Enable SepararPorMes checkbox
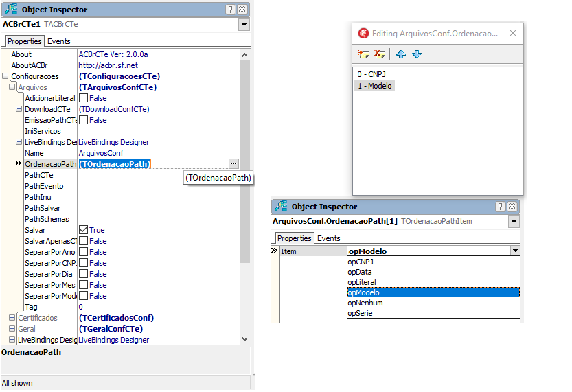 point(84,285)
